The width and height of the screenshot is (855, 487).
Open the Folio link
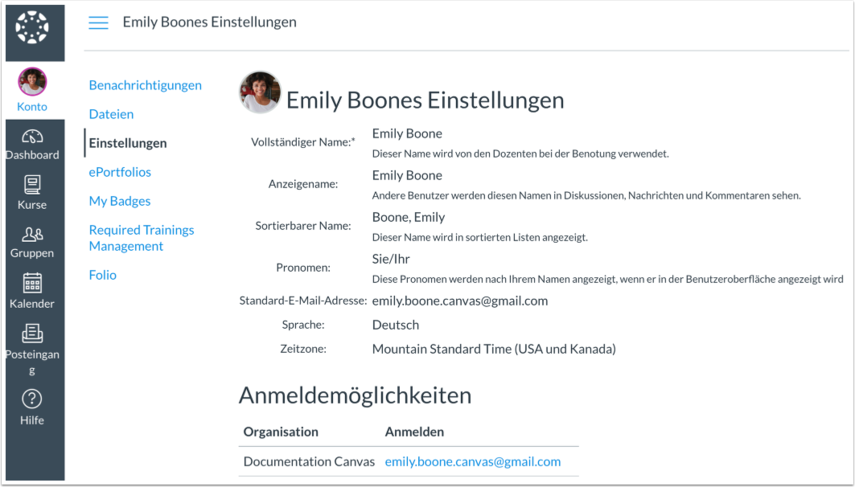coord(103,275)
